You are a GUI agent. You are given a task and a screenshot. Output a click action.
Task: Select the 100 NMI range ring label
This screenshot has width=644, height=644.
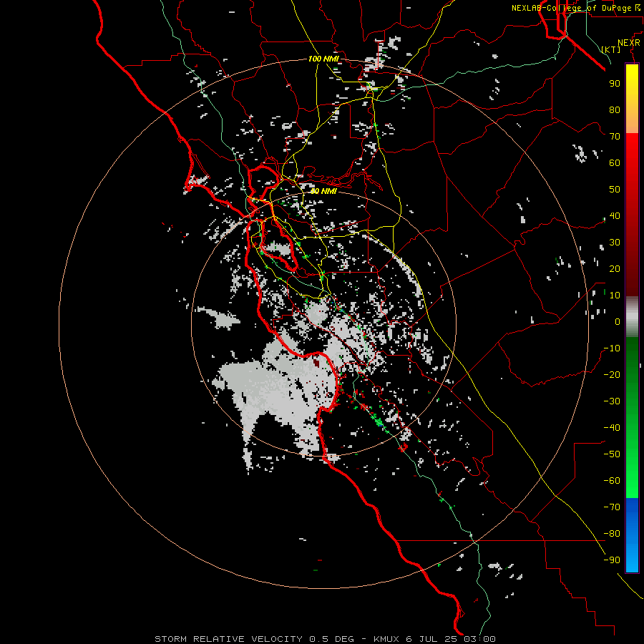(x=323, y=59)
